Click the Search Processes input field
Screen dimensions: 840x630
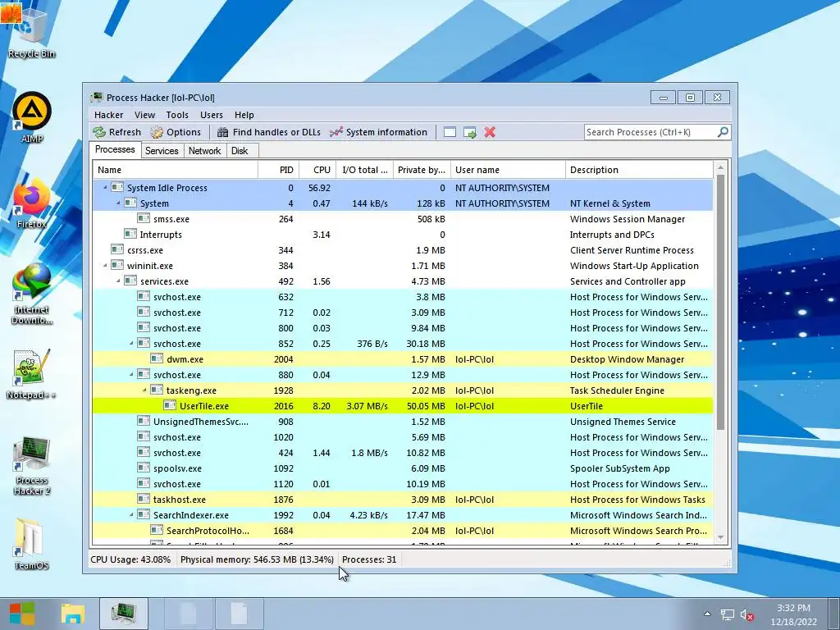click(651, 132)
